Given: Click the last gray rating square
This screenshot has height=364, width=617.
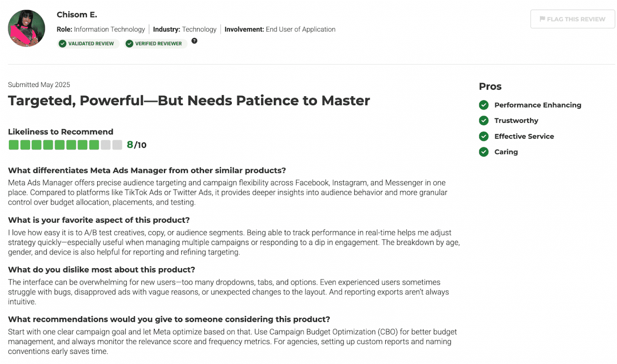Looking at the screenshot, I should click(117, 145).
